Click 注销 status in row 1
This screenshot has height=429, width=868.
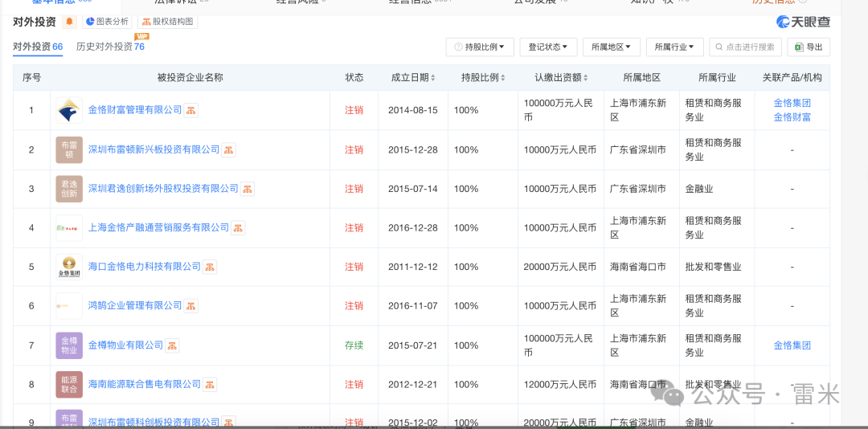[354, 110]
